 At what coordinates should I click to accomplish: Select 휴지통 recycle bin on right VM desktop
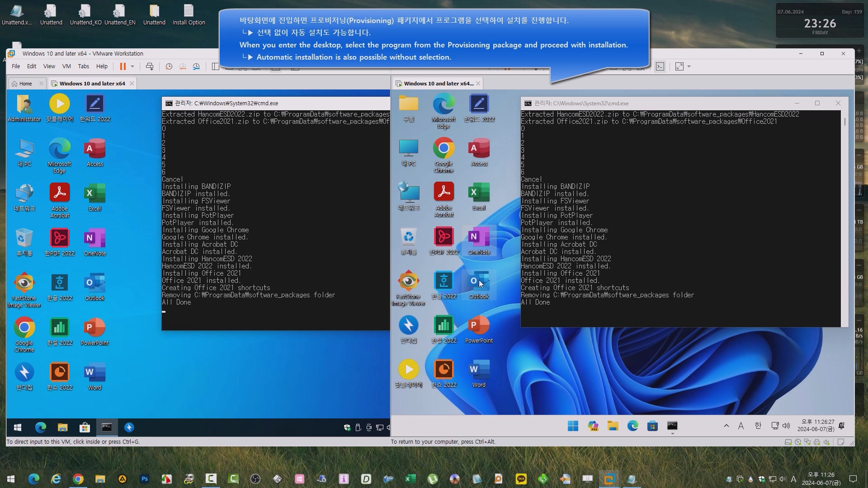point(409,241)
